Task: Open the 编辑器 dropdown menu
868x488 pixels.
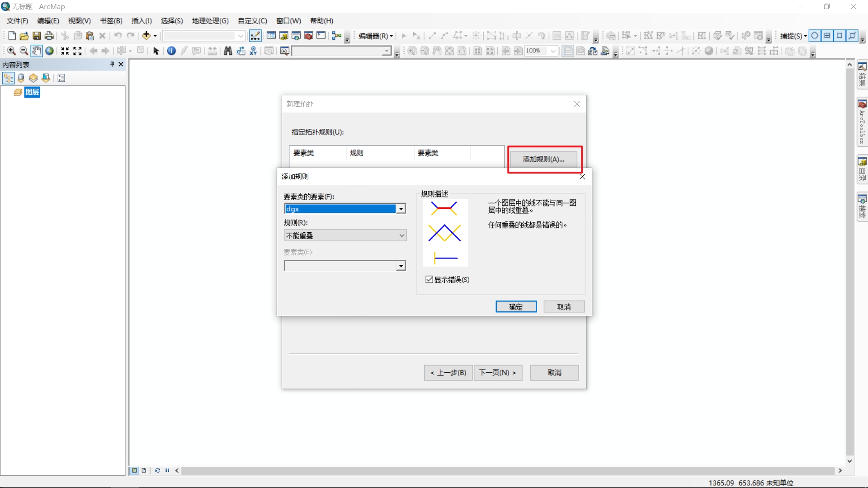Action: coord(375,36)
